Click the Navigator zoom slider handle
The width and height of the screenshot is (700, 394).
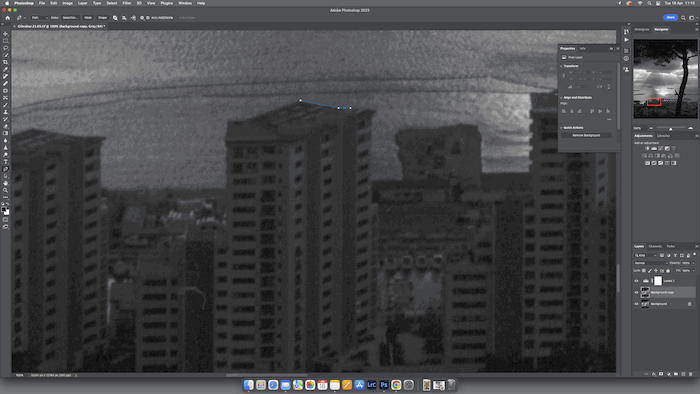pos(670,129)
